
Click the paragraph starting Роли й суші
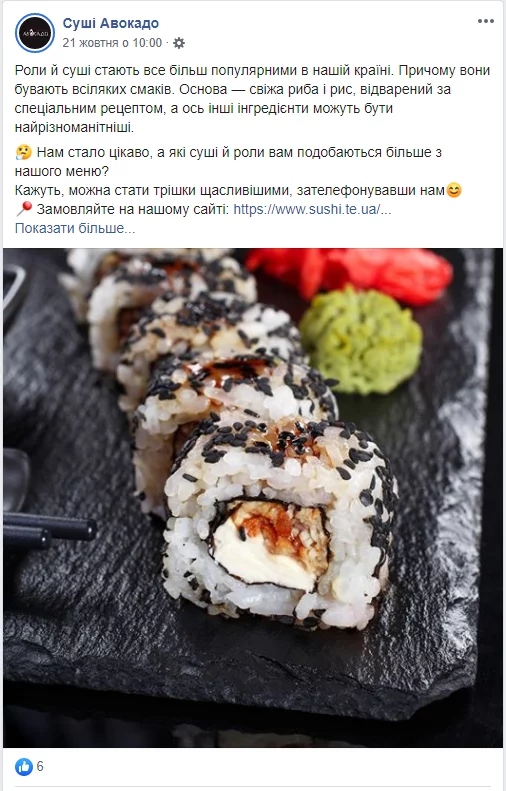252,98
